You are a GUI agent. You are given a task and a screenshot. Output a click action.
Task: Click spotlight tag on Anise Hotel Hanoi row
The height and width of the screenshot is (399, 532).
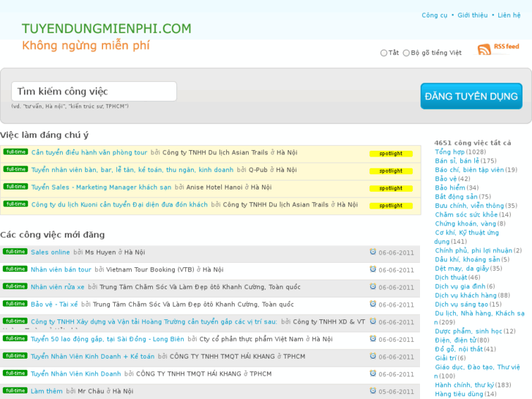point(391,188)
